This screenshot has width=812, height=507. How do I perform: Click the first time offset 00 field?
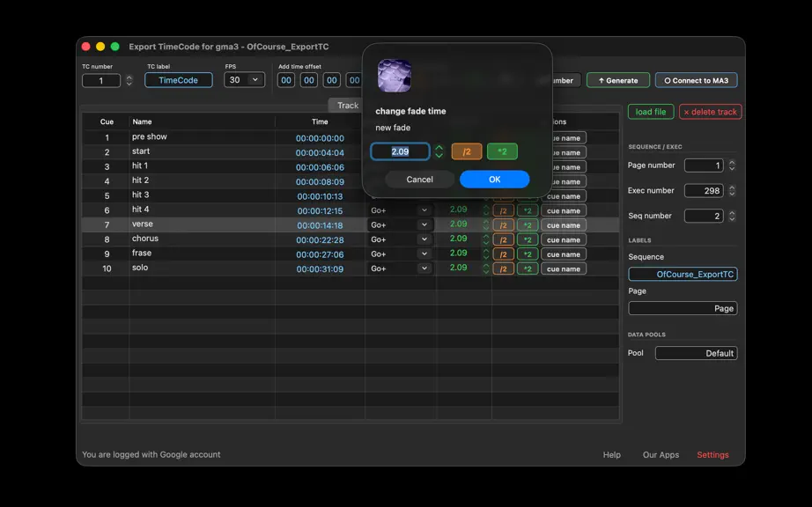286,80
